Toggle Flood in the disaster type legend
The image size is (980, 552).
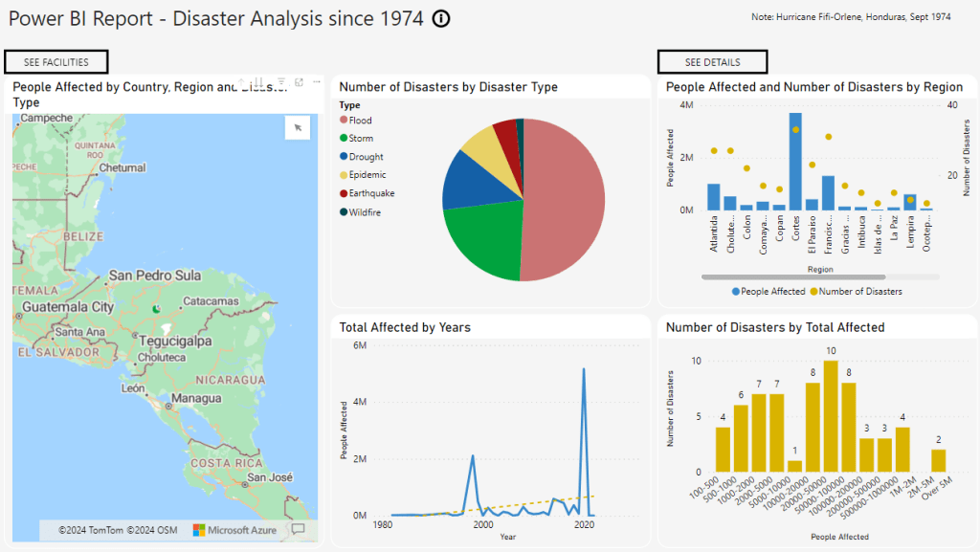[x=360, y=121]
